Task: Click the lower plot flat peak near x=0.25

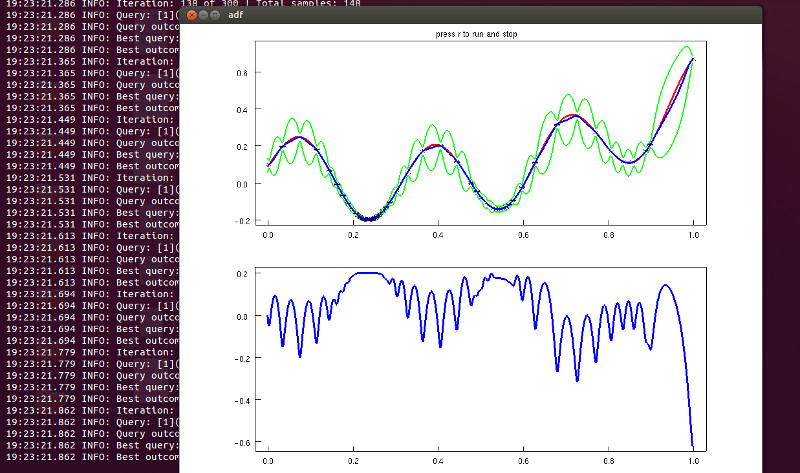Action: click(x=370, y=272)
